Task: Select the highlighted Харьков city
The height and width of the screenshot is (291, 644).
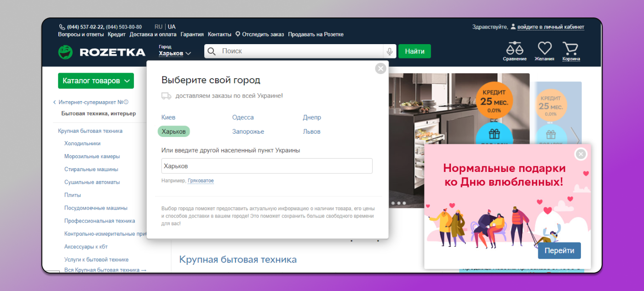Action: [174, 131]
